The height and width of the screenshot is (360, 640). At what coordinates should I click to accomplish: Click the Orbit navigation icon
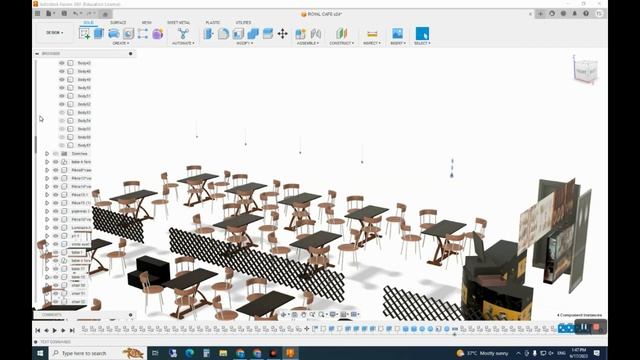[283, 314]
